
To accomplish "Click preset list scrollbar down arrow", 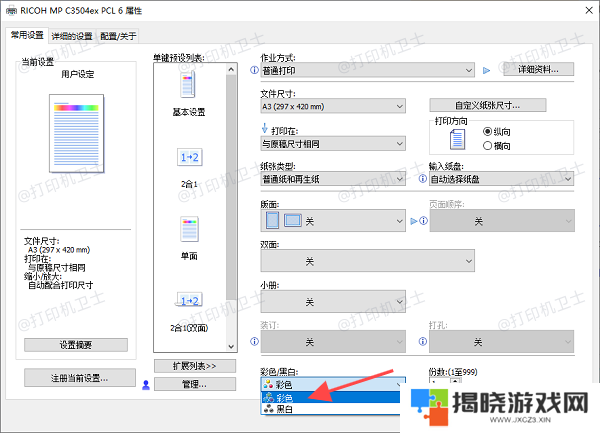I will [231, 347].
